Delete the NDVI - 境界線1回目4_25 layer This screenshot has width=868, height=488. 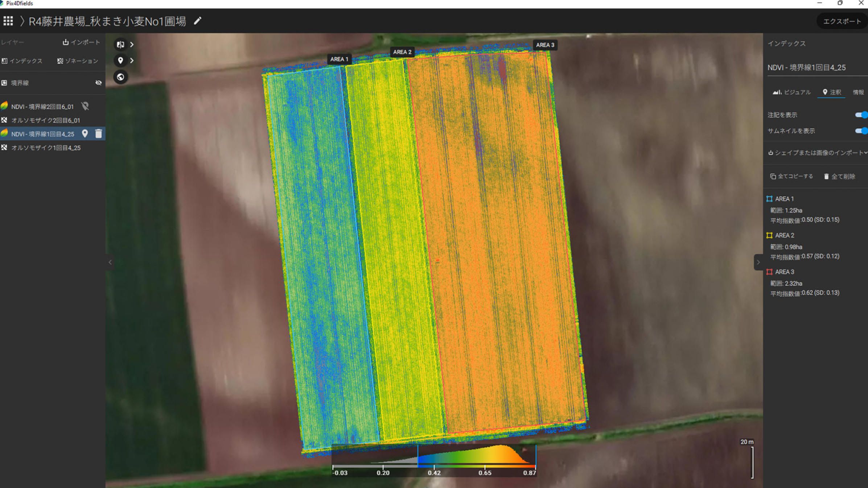click(x=98, y=133)
